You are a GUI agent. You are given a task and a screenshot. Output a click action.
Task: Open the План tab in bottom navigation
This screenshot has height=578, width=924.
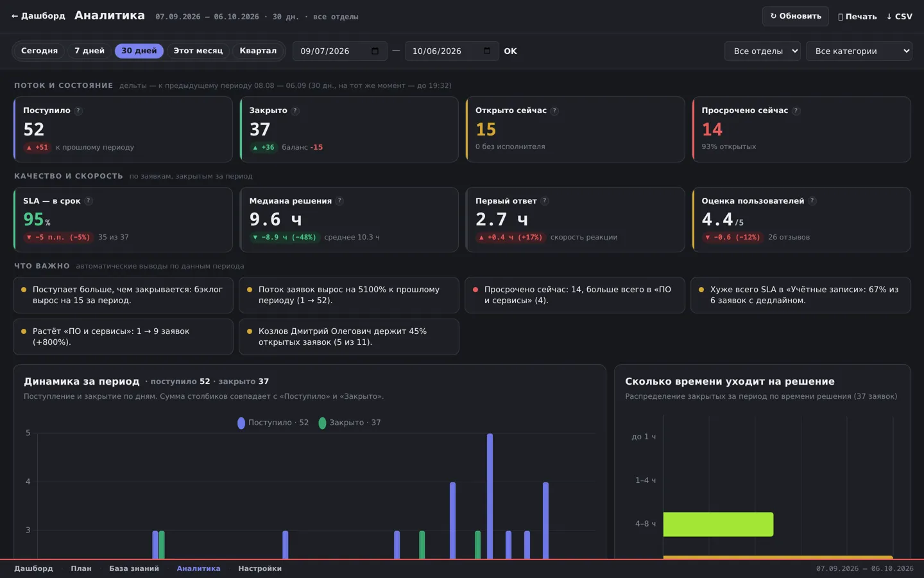click(81, 568)
